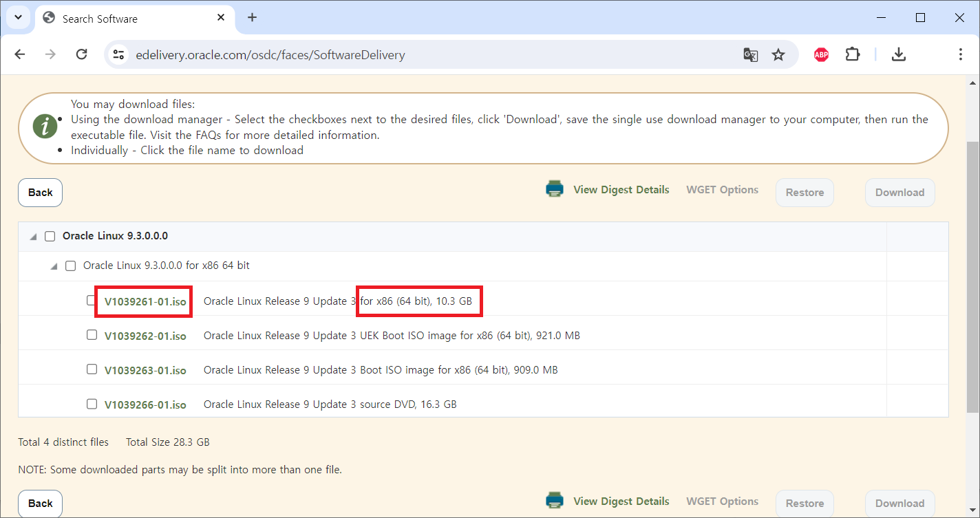Minimize the browser window
Viewport: 980px width, 518px height.
click(x=882, y=18)
